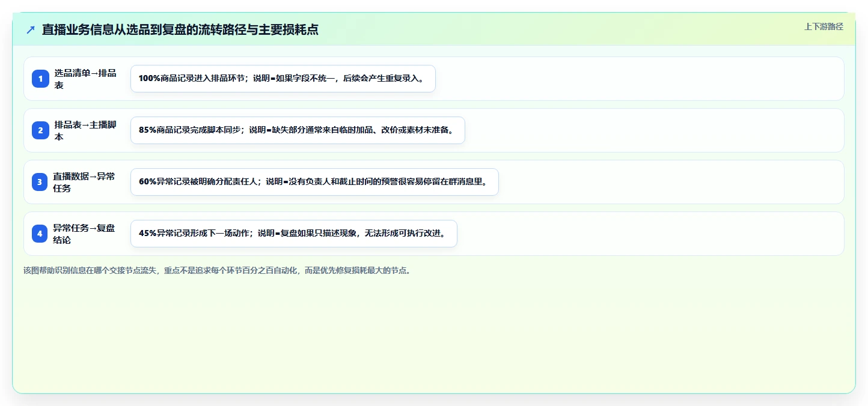
Task: Click the footnote starting 该图帮助识别信息
Action: click(218, 270)
